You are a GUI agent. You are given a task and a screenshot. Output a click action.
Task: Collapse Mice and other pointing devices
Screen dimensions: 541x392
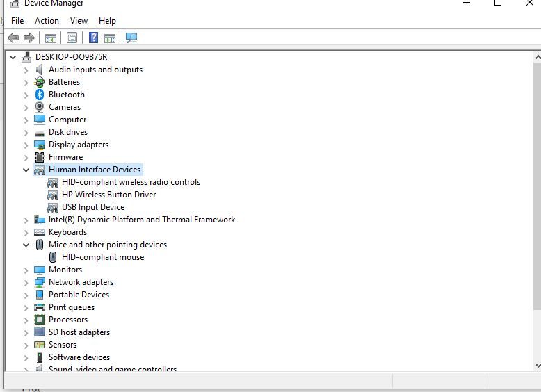26,245
